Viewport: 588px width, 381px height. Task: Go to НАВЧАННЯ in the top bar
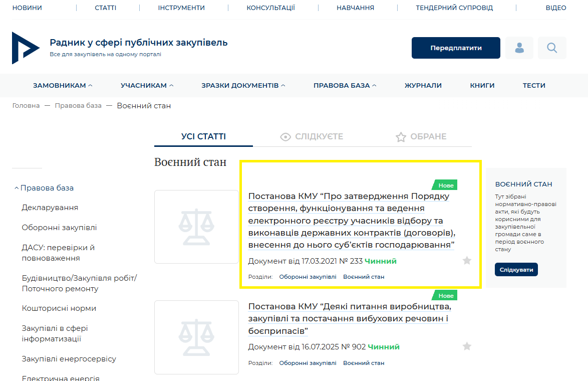tap(356, 8)
